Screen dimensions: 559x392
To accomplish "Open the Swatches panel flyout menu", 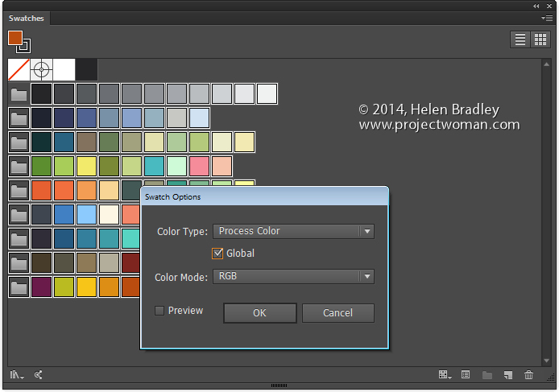I will 547,18.
